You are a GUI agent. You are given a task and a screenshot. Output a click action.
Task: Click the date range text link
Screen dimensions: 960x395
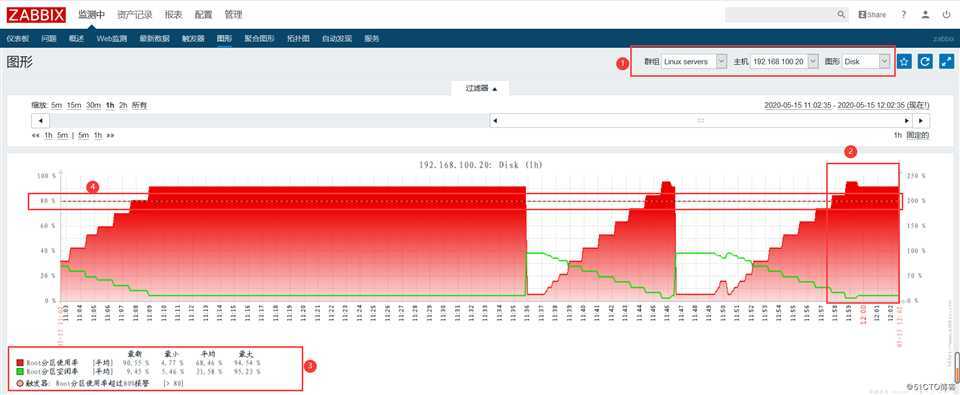pyautogui.click(x=847, y=105)
